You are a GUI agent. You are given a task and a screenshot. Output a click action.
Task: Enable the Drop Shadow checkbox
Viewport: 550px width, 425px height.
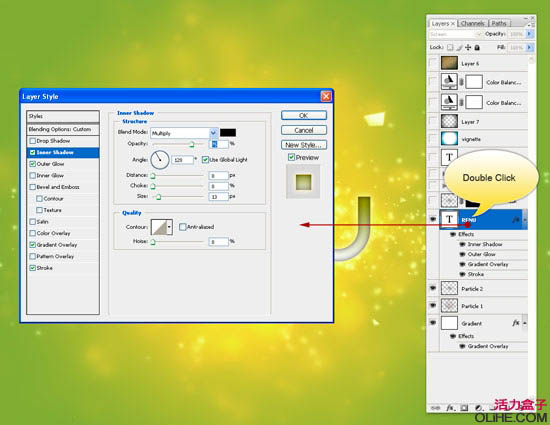coord(33,141)
